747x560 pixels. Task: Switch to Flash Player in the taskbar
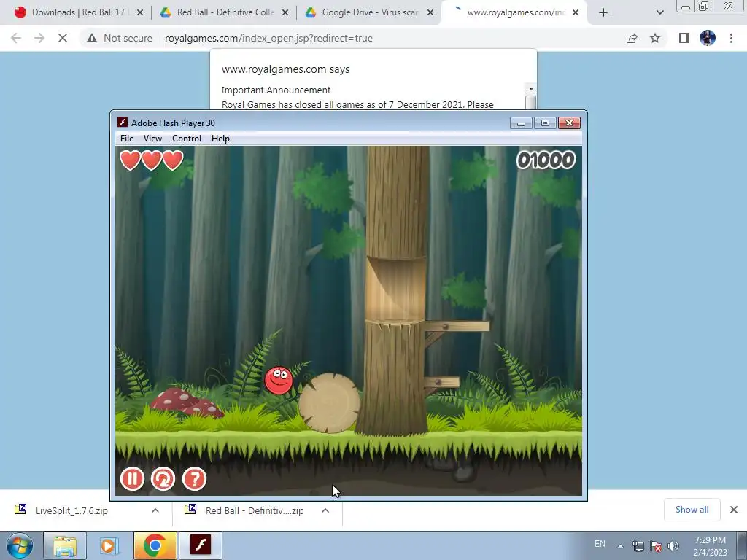tap(201, 545)
